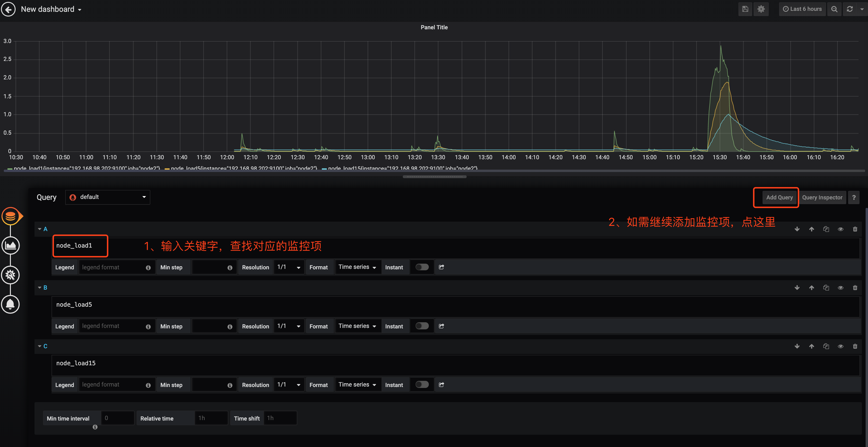Duplicate query A

click(x=826, y=229)
